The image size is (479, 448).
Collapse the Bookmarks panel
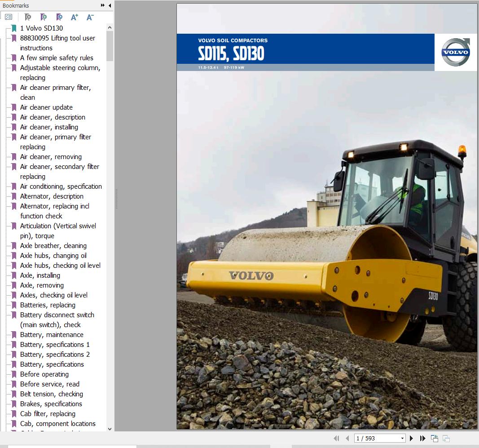[109, 6]
